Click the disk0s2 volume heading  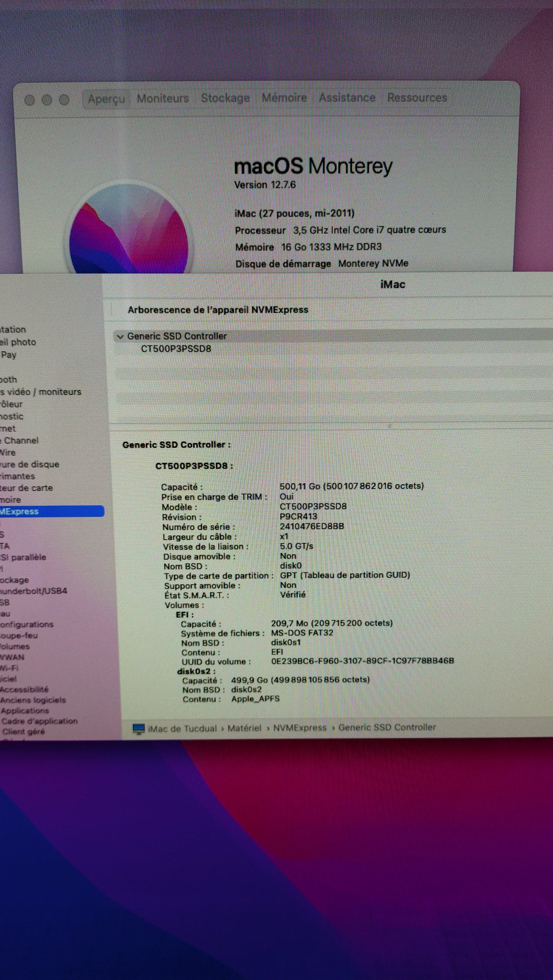point(196,671)
